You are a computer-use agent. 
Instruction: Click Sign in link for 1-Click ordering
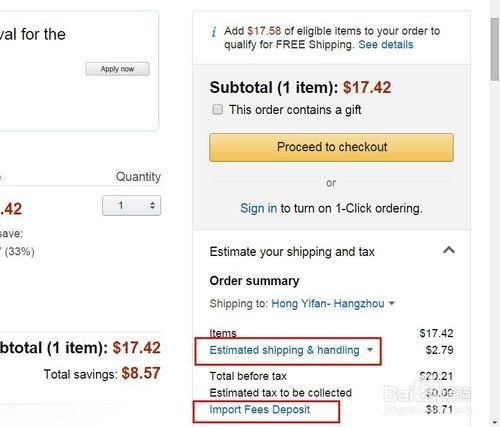click(258, 208)
